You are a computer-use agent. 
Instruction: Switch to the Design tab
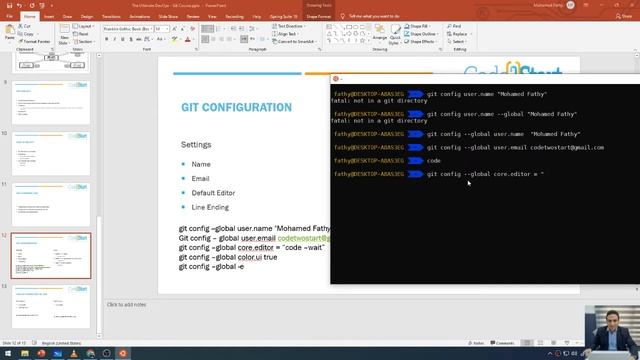tap(87, 17)
